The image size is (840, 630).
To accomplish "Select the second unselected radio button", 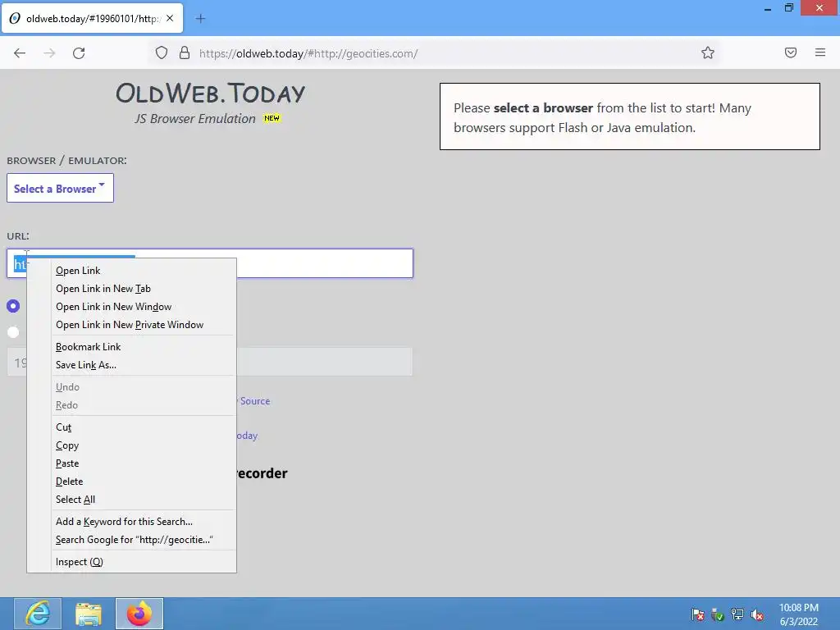I will [13, 332].
